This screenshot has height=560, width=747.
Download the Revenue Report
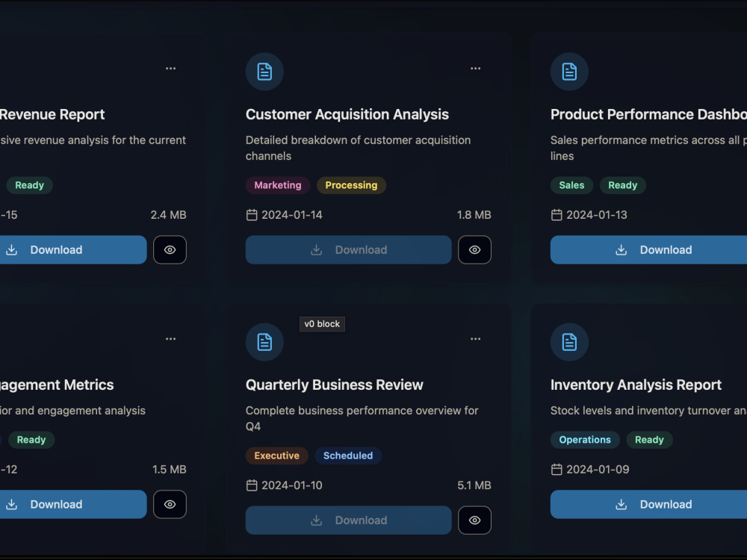72,250
